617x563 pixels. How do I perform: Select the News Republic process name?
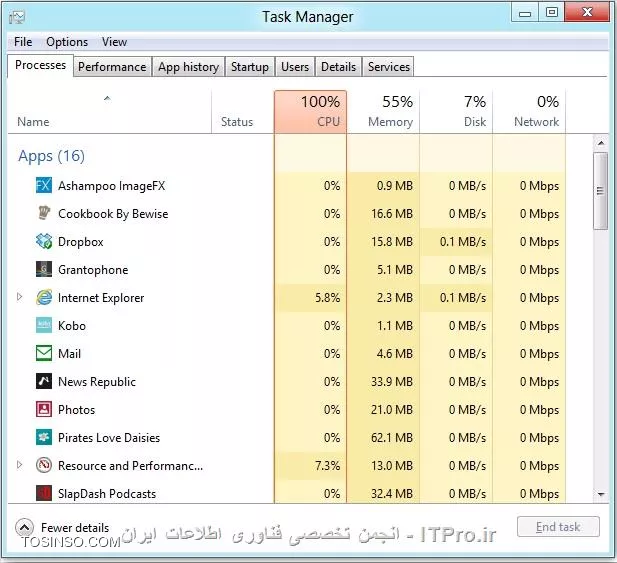point(97,382)
